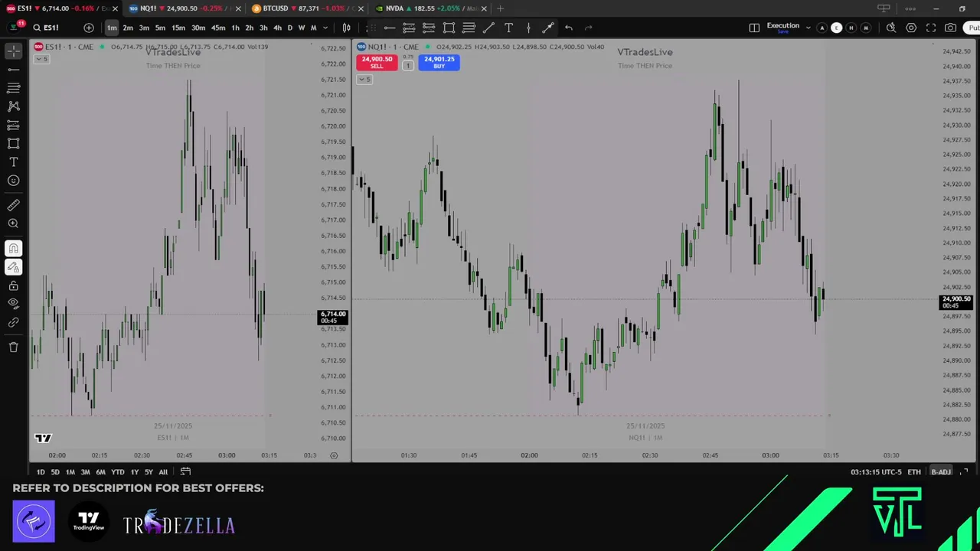Image resolution: width=980 pixels, height=551 pixels.
Task: Open the go to date calendar icon
Action: 185,472
